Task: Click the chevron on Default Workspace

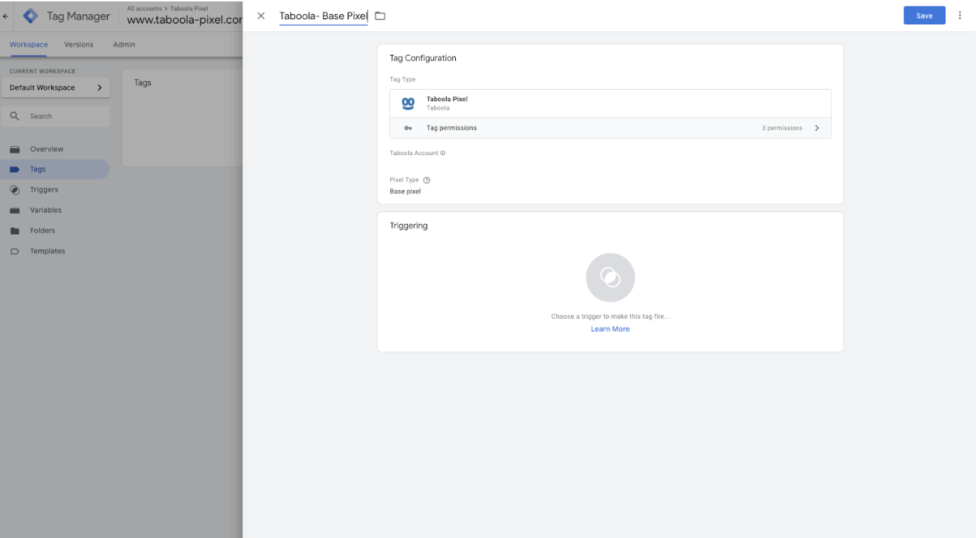Action: 99,88
